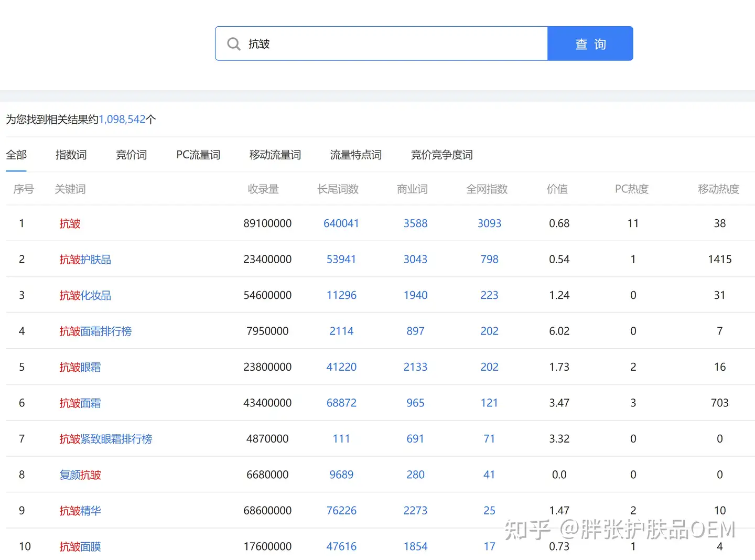
Task: Click index value 223
Action: pyautogui.click(x=489, y=295)
